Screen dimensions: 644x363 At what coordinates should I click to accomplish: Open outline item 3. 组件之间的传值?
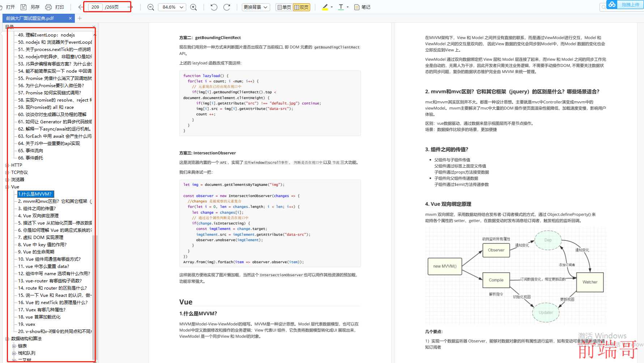pos(37,209)
